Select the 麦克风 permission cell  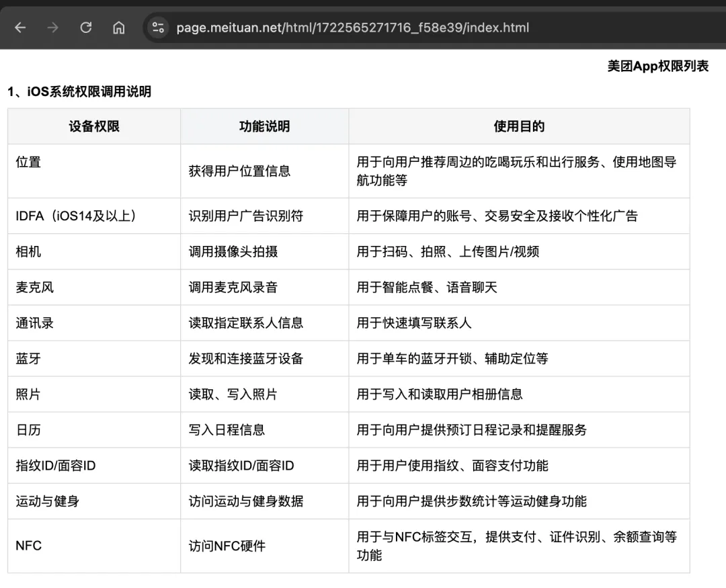(94, 287)
